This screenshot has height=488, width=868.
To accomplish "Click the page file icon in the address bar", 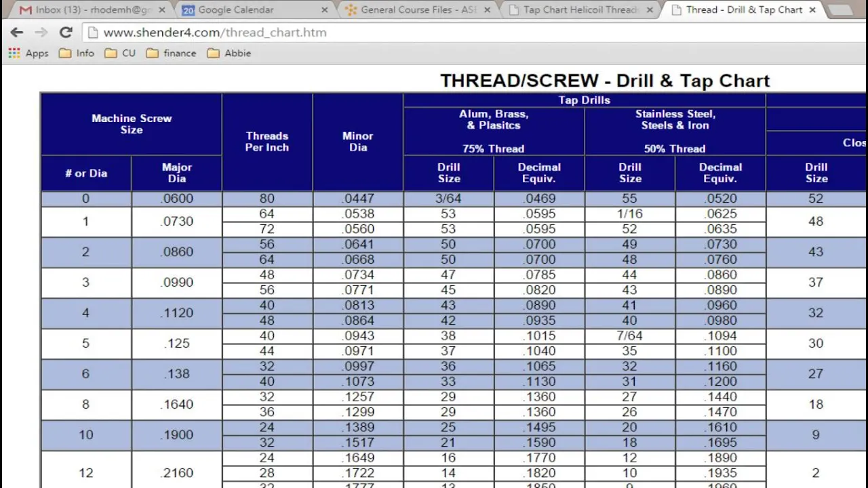I will click(x=93, y=33).
